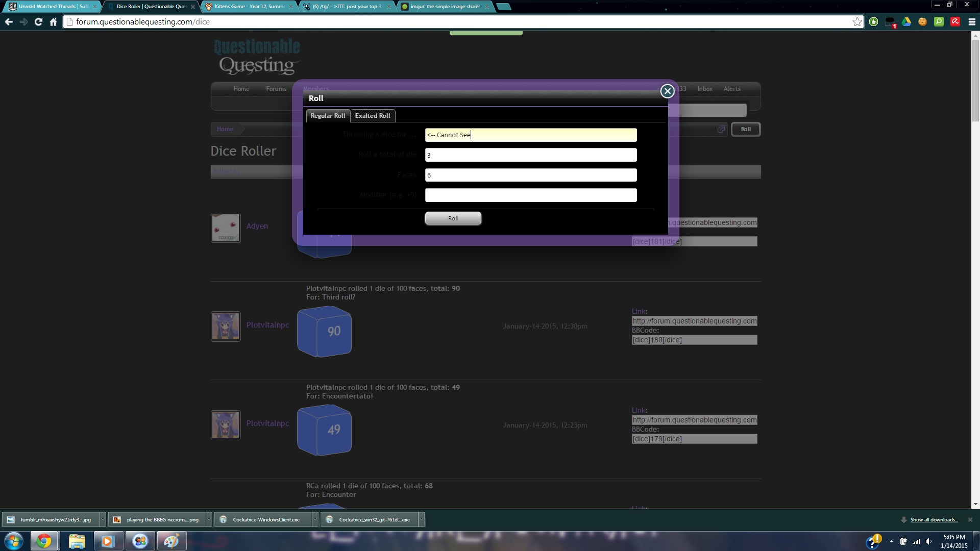Open Plotvitalnpc profile link for roll 90

[267, 325]
